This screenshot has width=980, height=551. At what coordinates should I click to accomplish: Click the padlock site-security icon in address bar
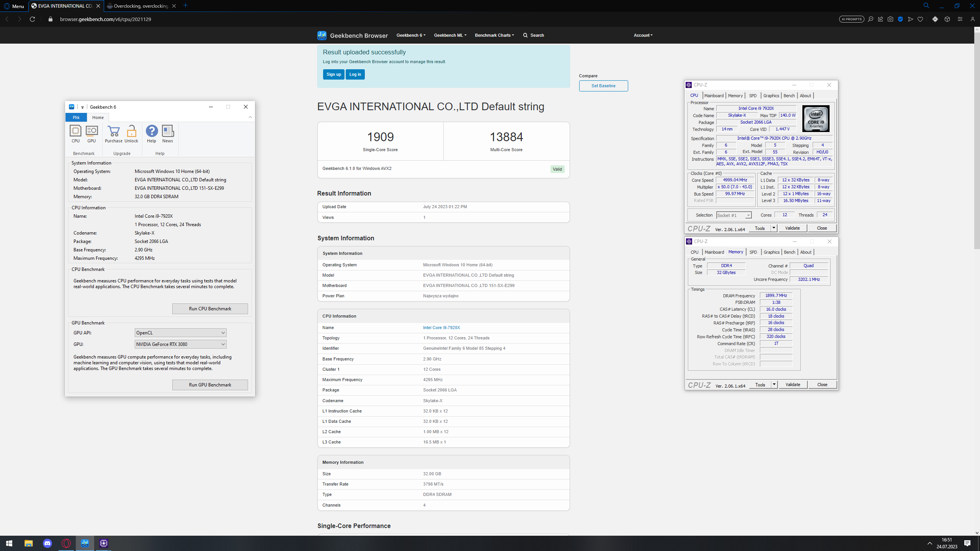[50, 19]
